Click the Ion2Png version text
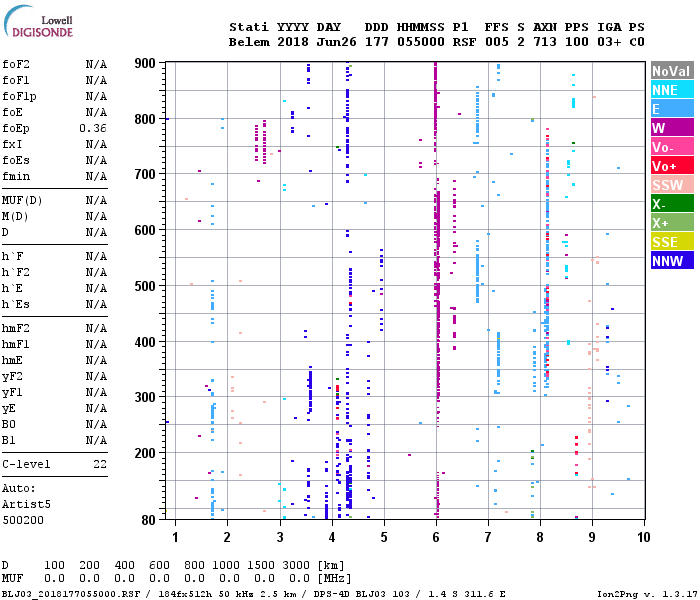The height and width of the screenshot is (600, 700). pos(647,594)
